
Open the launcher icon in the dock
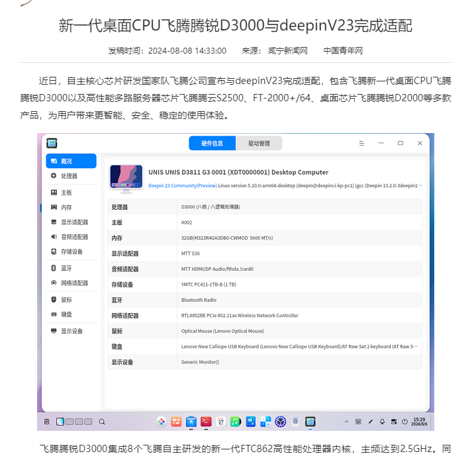pyautogui.click(x=46, y=422)
